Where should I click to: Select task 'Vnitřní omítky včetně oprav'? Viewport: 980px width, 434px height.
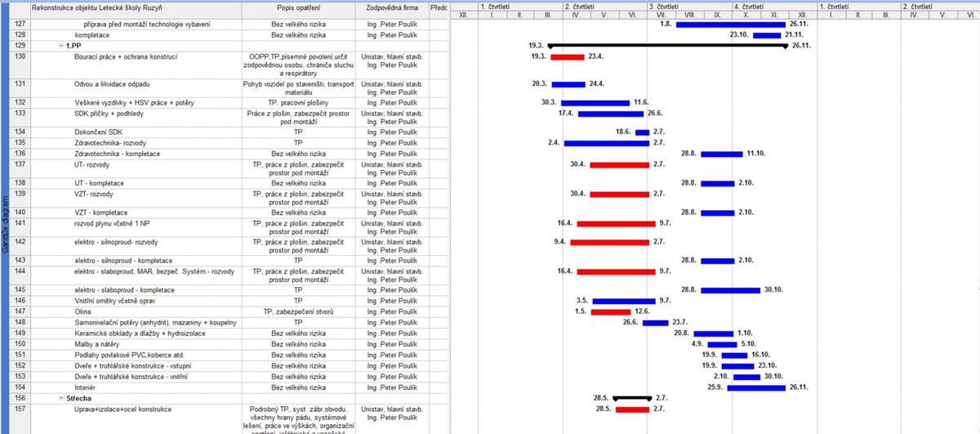(114, 301)
